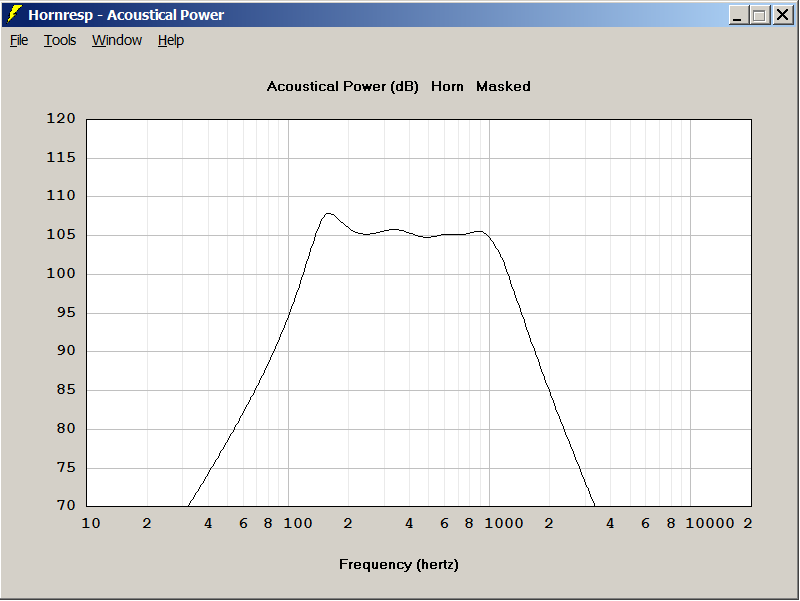
Task: Click the 85 value on the dB axis
Action: point(66,390)
